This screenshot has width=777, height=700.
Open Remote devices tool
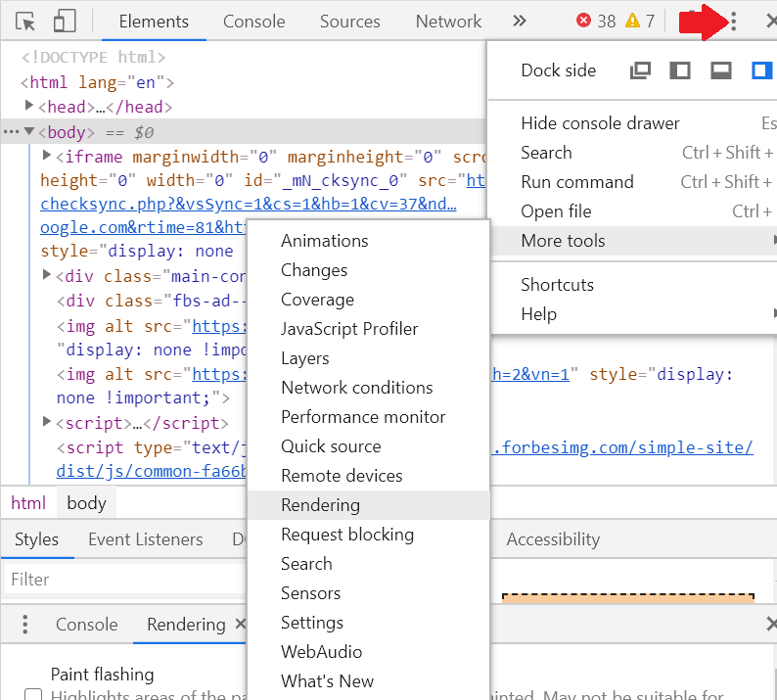368,476
